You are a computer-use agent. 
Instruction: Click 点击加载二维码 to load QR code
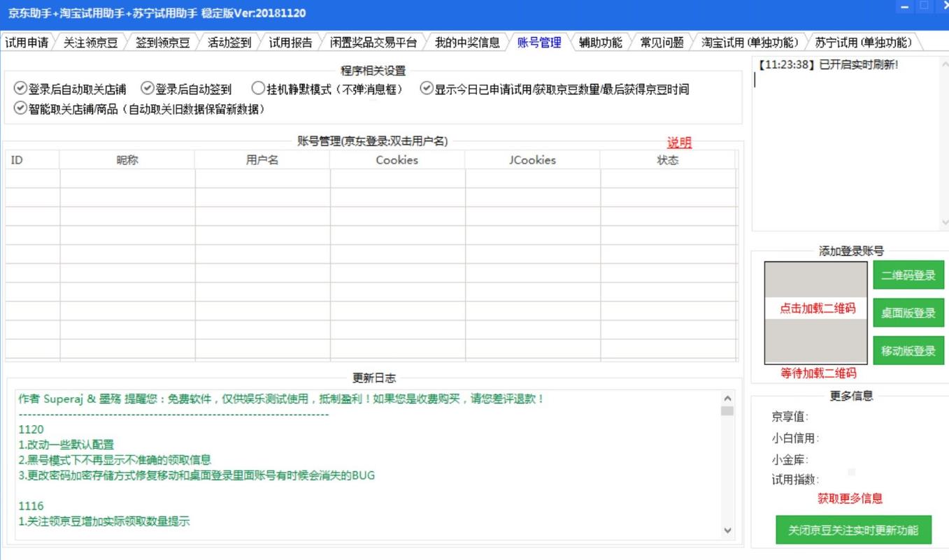(x=816, y=308)
